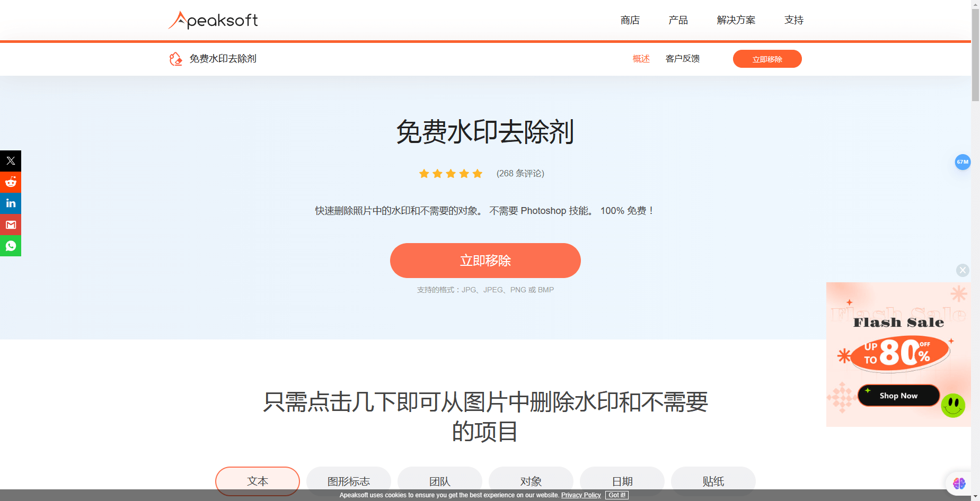
Task: Click the small 立即移除 button in sub-header
Action: click(x=767, y=59)
